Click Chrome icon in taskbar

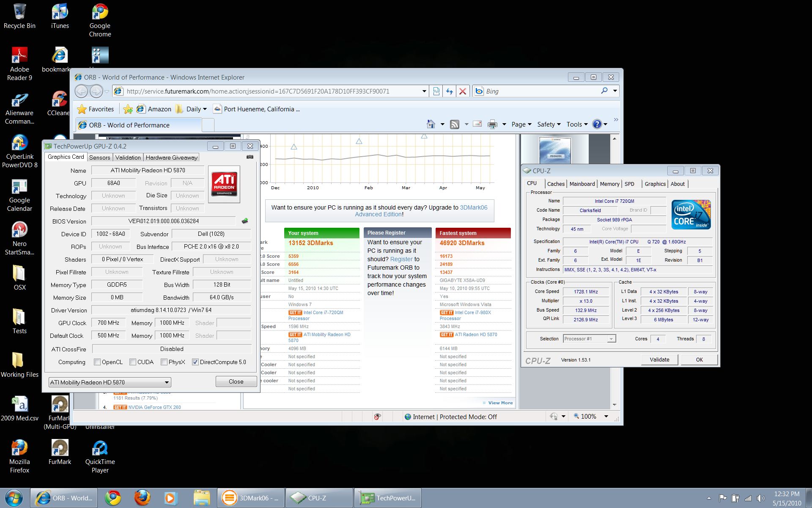112,498
